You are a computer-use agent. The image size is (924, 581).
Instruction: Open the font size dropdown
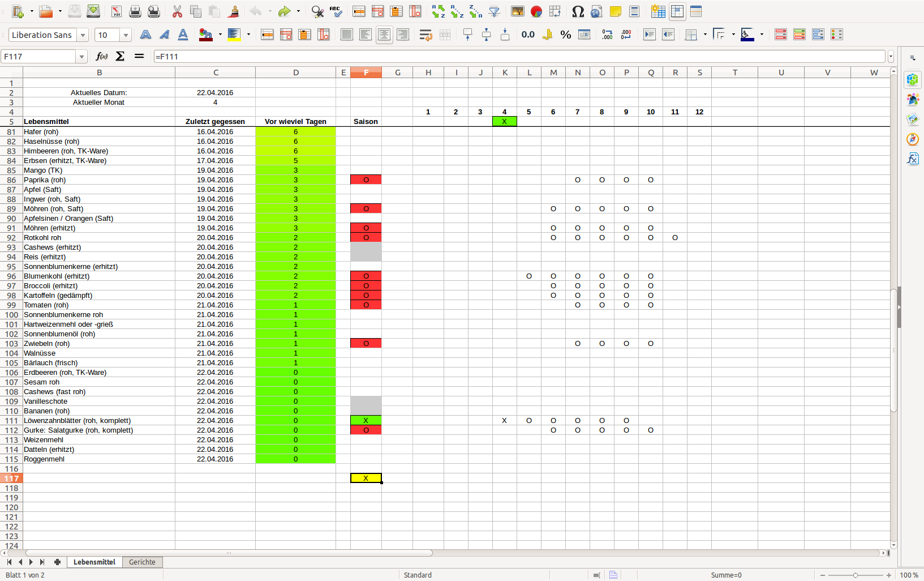[x=126, y=35]
